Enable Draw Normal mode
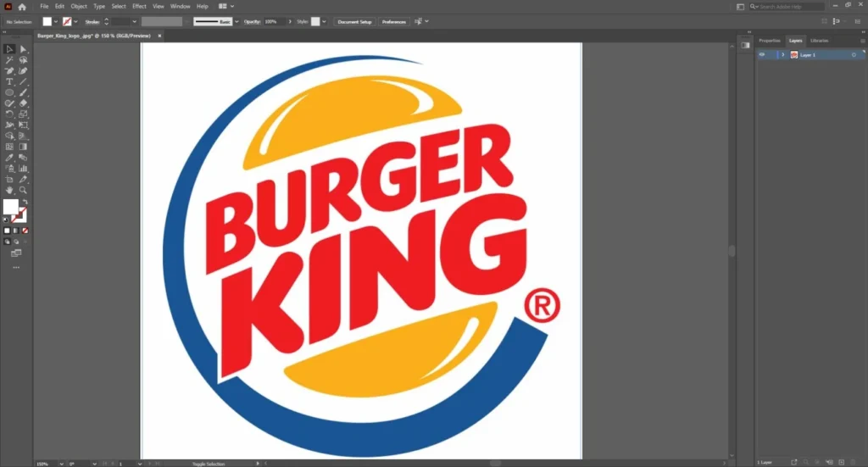Image resolution: width=868 pixels, height=467 pixels. (x=7, y=242)
